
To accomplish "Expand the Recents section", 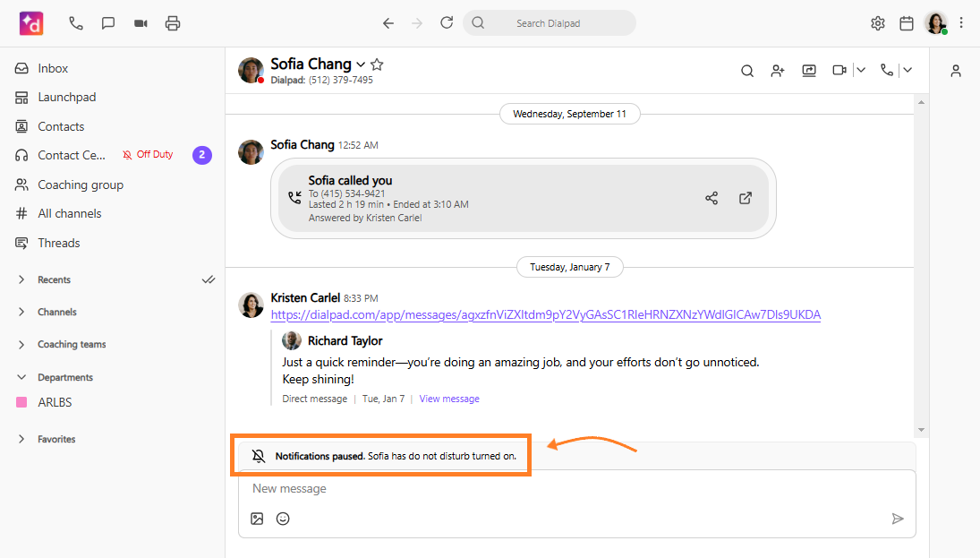I will pos(21,279).
